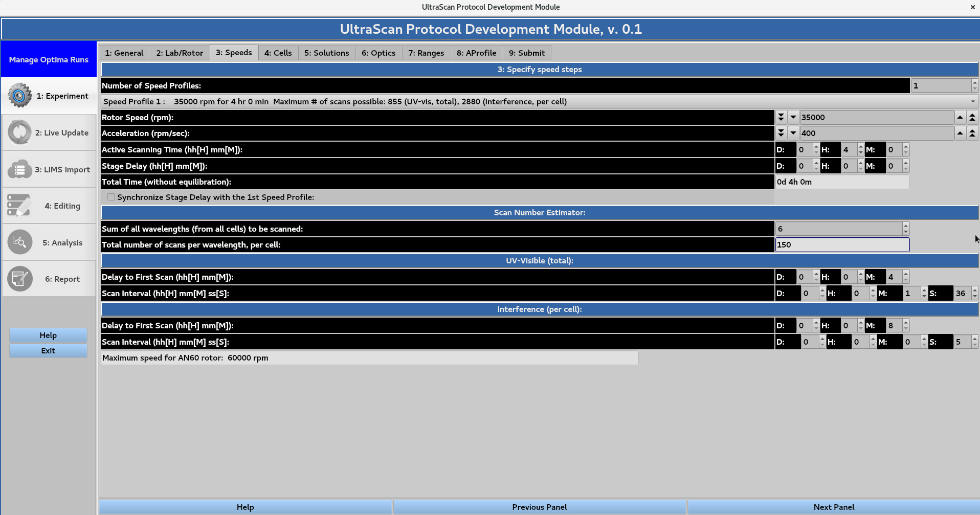The width and height of the screenshot is (980, 515).
Task: Enable Synchronize Stage Delay with 1st Speed Profile
Action: point(110,197)
